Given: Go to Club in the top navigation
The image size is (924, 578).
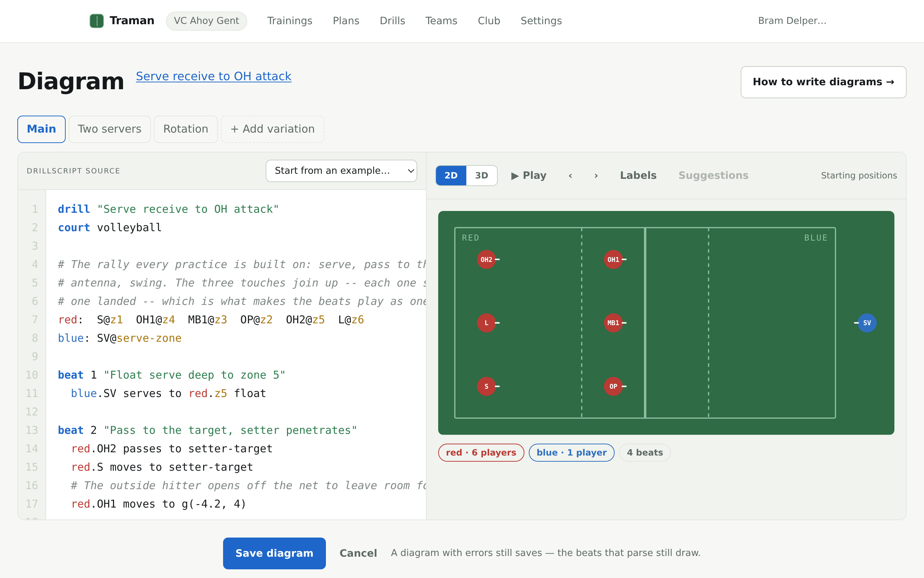Looking at the screenshot, I should 489,21.
